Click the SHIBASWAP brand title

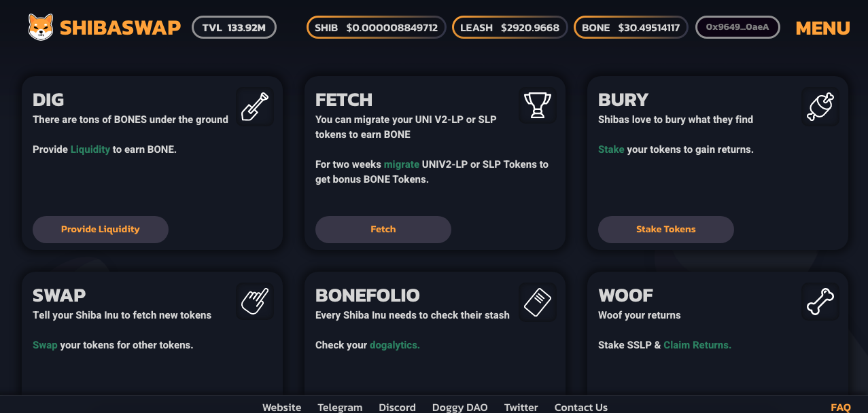120,28
